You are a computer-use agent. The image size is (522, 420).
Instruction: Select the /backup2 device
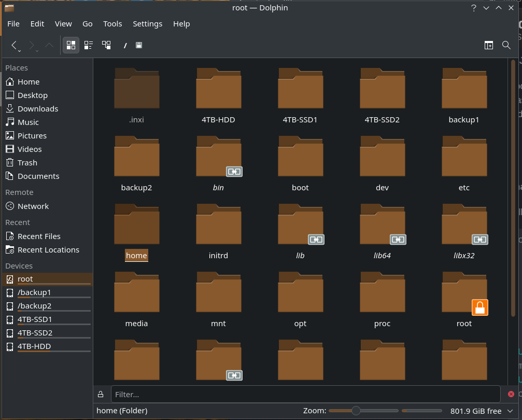47,306
